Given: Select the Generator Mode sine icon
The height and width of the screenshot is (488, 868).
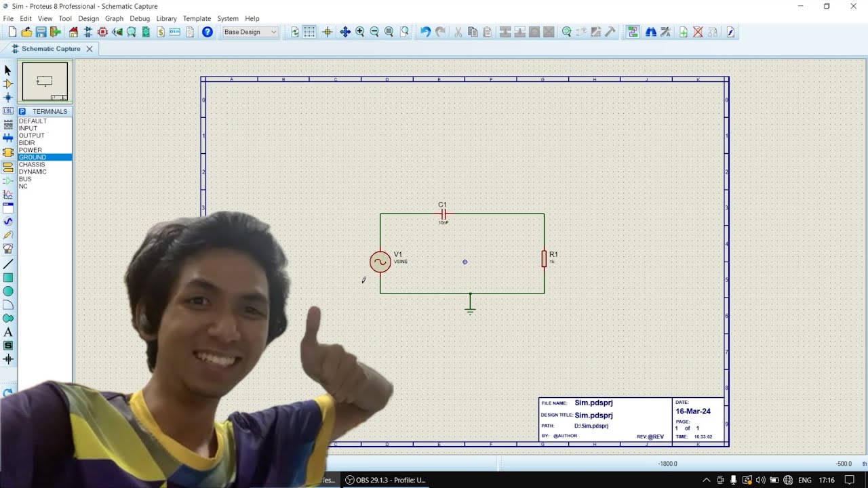Looking at the screenshot, I should tap(8, 221).
